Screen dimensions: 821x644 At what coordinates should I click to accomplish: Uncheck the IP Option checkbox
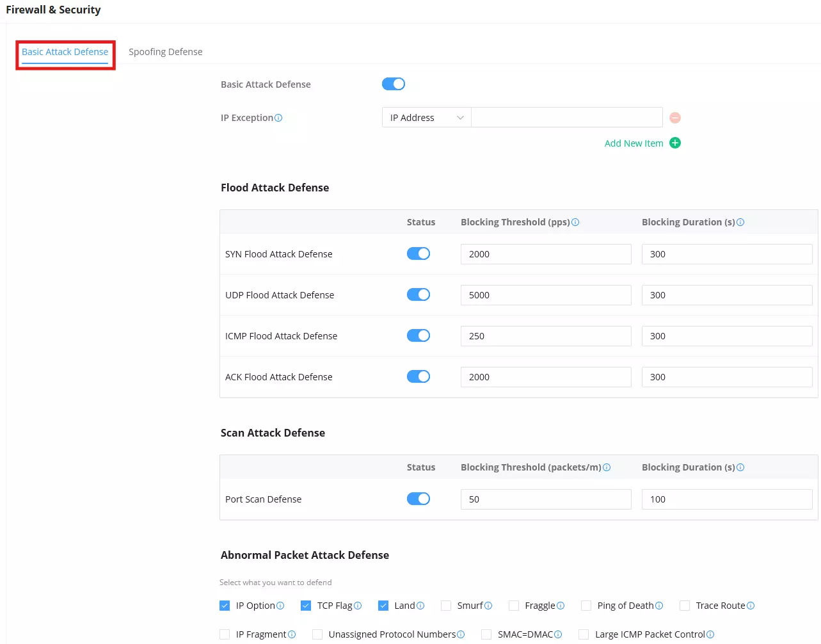click(225, 606)
